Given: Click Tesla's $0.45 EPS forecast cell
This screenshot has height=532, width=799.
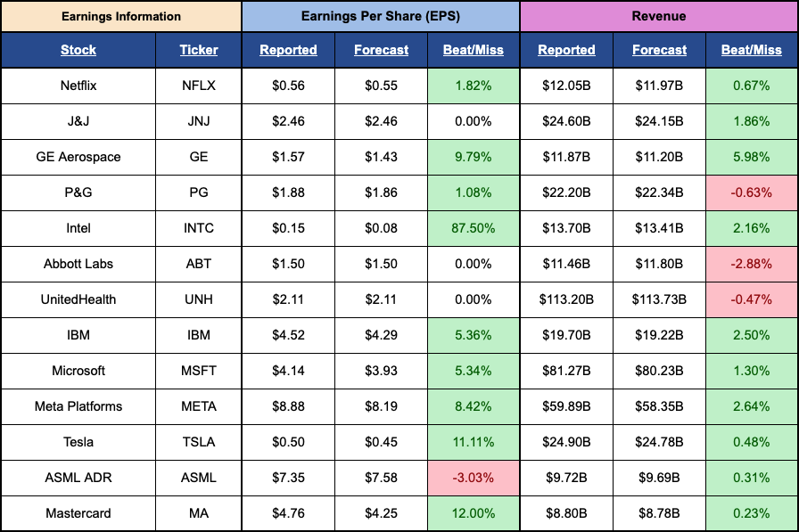Looking at the screenshot, I should (381, 442).
